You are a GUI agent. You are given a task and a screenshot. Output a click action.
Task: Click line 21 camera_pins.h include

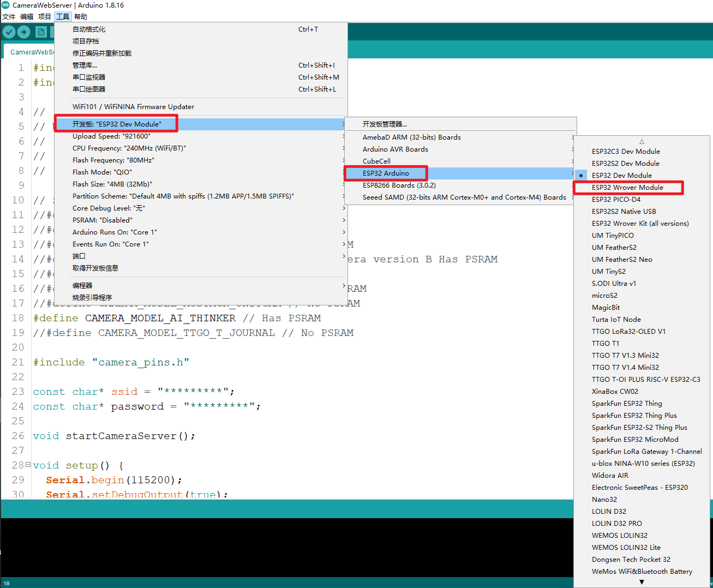click(x=111, y=362)
